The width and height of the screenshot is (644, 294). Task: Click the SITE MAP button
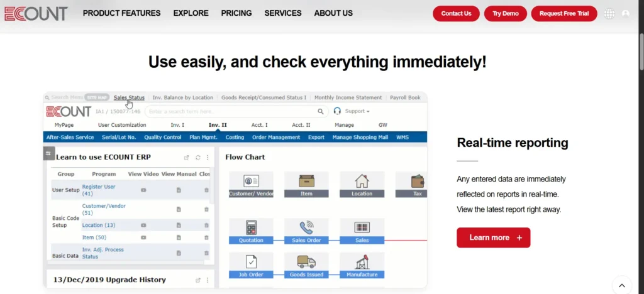click(97, 97)
